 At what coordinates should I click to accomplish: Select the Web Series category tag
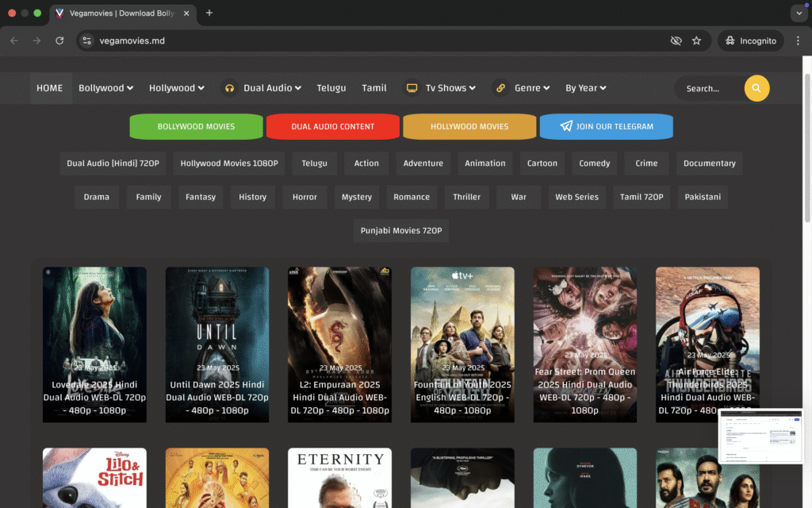[x=577, y=197]
